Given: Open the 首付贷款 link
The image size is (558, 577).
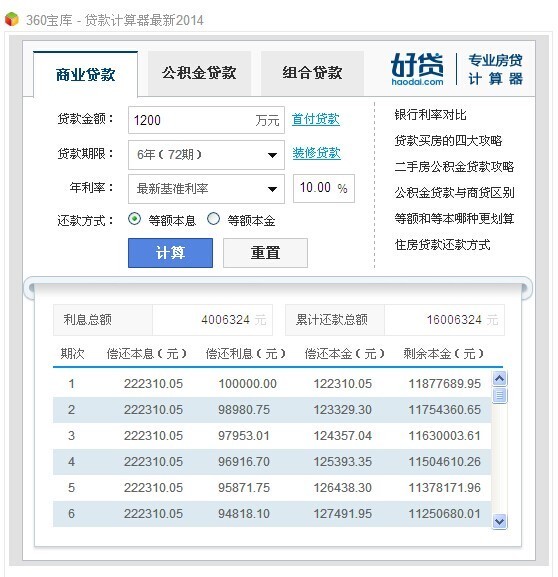Looking at the screenshot, I should [315, 119].
